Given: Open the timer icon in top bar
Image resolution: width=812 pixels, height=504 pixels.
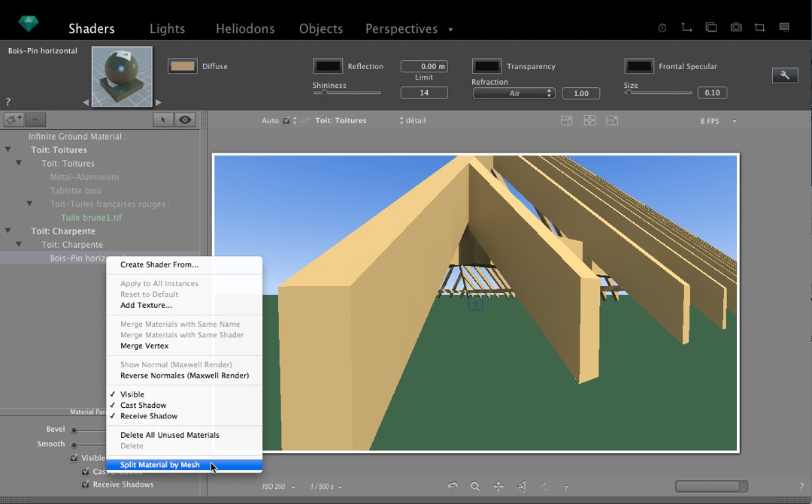Looking at the screenshot, I should tap(662, 28).
